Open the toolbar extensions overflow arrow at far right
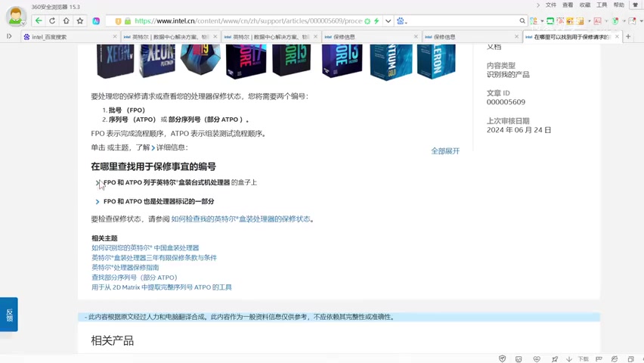 (x=642, y=21)
